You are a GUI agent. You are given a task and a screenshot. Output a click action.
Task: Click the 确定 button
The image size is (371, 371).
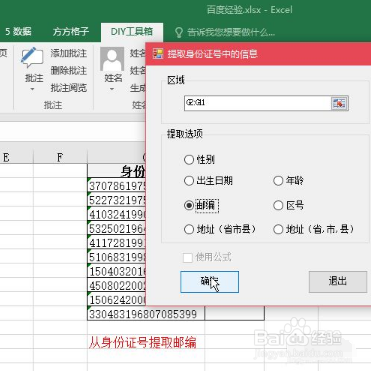click(x=209, y=282)
